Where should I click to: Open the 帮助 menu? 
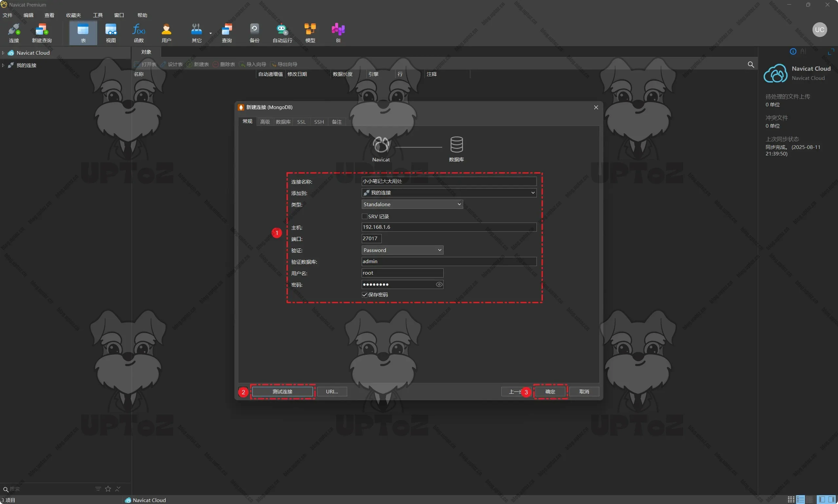click(142, 15)
